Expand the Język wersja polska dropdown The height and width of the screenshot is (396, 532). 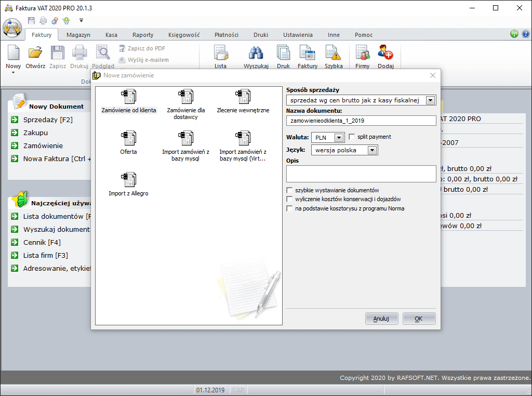click(x=371, y=151)
